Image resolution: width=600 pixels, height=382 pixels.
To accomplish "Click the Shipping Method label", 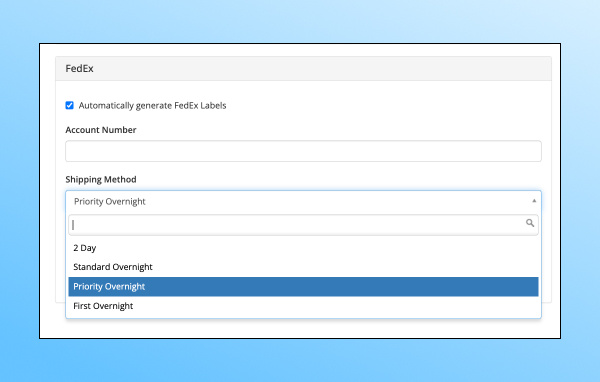I will pos(101,180).
